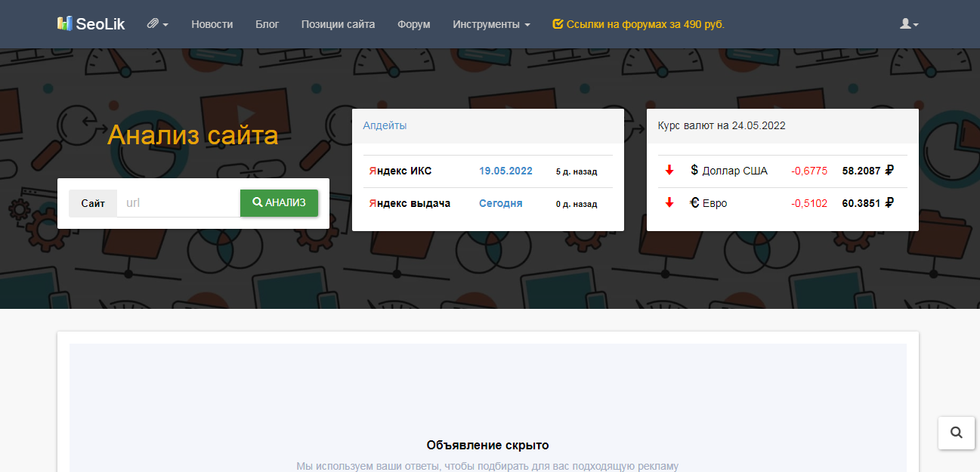The image size is (980, 472).
Task: Visit the Форум link
Action: click(x=414, y=24)
